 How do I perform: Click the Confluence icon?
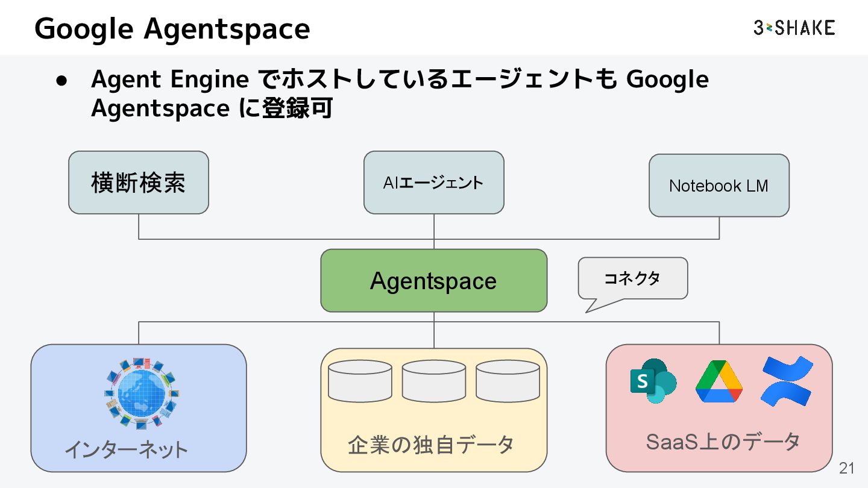tap(787, 381)
